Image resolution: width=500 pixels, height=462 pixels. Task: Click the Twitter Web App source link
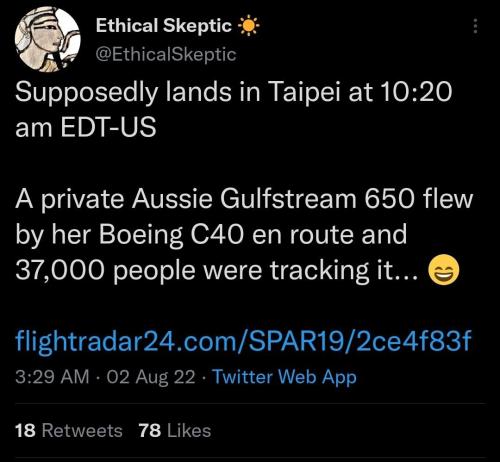tap(285, 377)
